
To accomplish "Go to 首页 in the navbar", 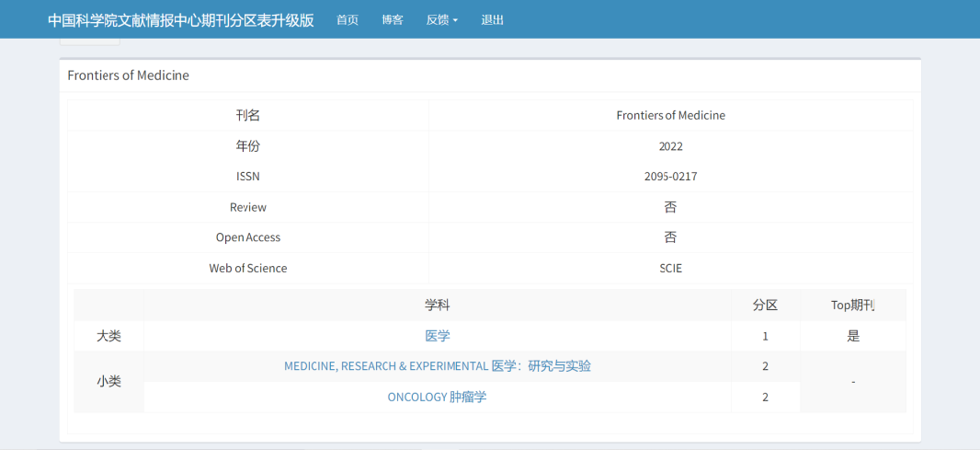I will (348, 20).
